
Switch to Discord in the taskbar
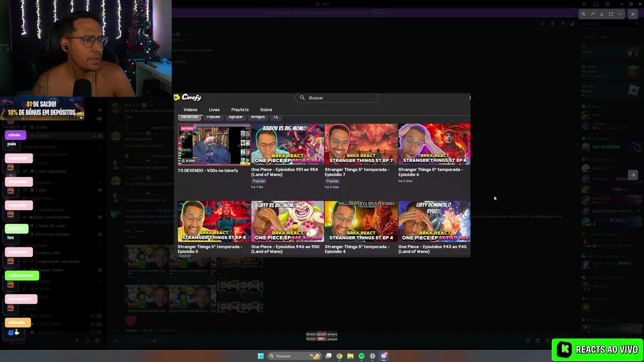pyautogui.click(x=383, y=356)
